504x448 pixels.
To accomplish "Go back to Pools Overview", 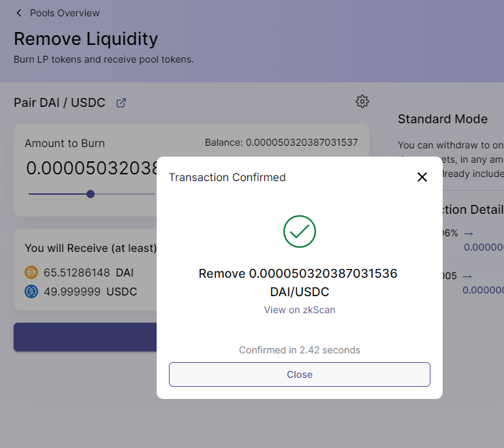I will tap(65, 13).
